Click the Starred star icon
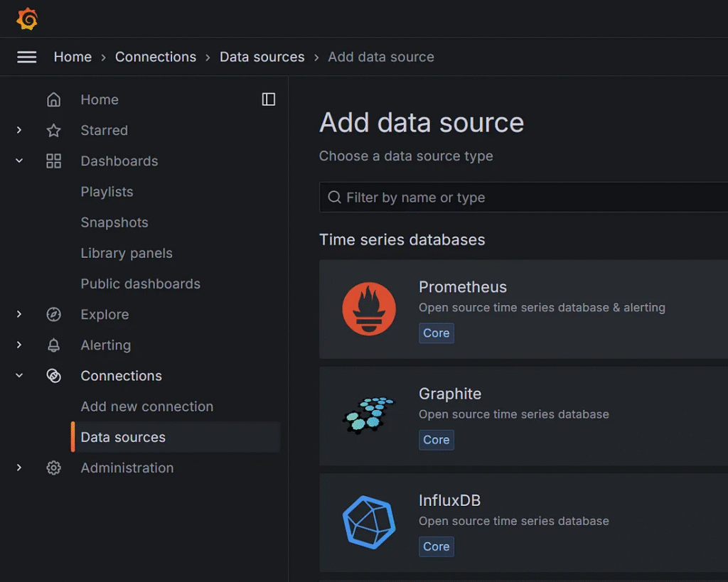728x582 pixels. click(x=53, y=131)
